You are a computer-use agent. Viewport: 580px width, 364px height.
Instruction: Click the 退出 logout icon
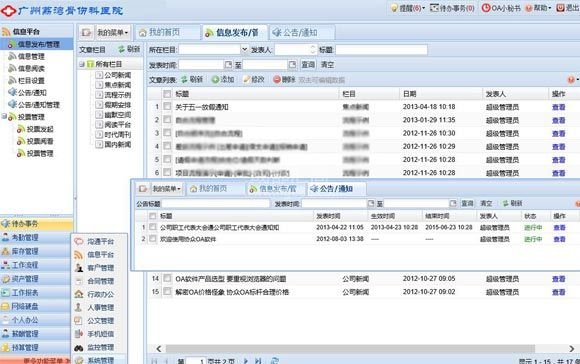point(560,8)
